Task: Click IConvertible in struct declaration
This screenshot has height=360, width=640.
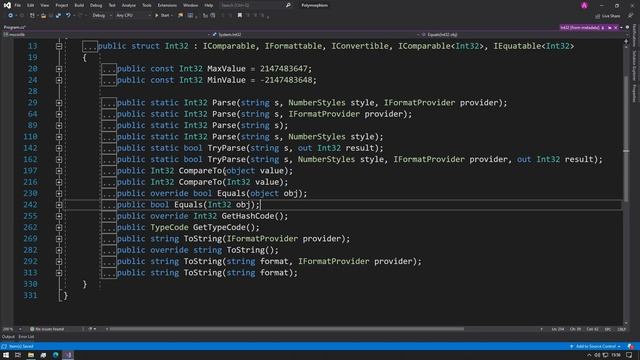Action: pos(360,46)
